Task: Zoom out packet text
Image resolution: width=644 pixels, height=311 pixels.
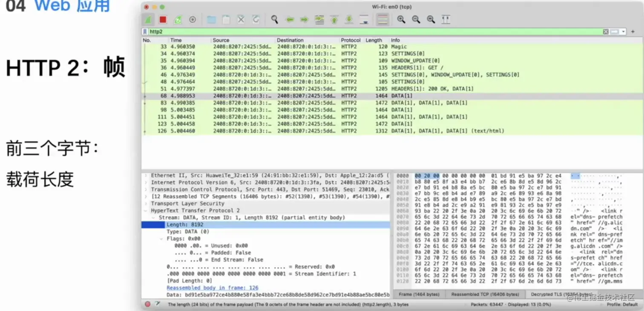Action: coord(416,20)
